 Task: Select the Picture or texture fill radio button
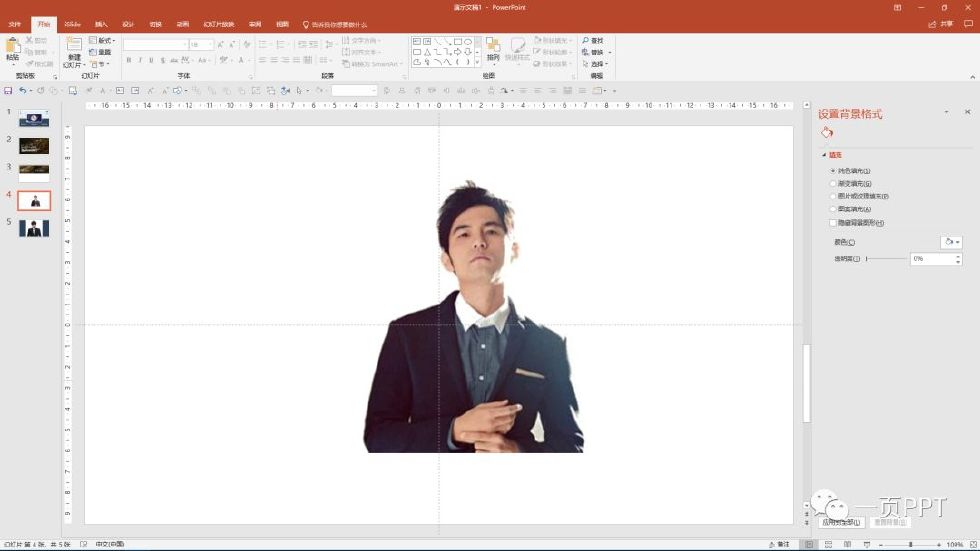coord(833,196)
